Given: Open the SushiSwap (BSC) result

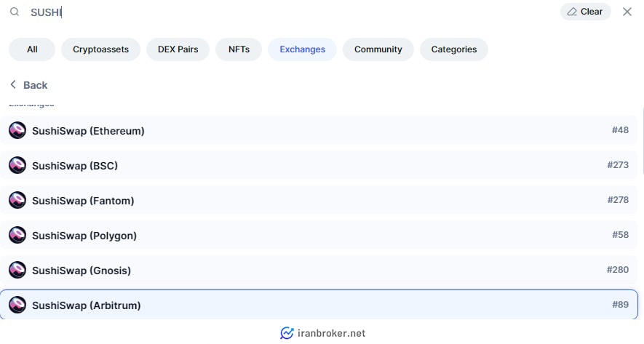Looking at the screenshot, I should pos(319,165).
